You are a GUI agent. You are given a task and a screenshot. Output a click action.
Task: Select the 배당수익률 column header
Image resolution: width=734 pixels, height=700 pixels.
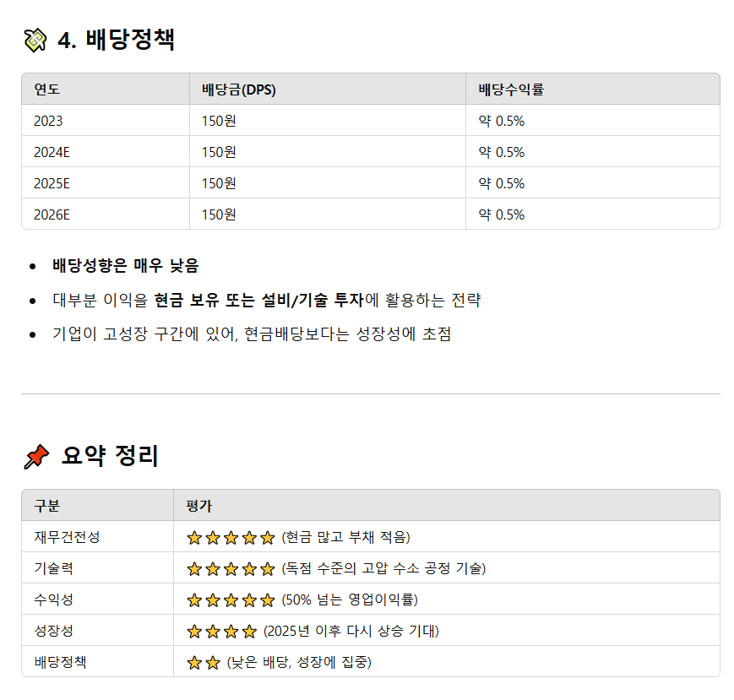coord(511,90)
